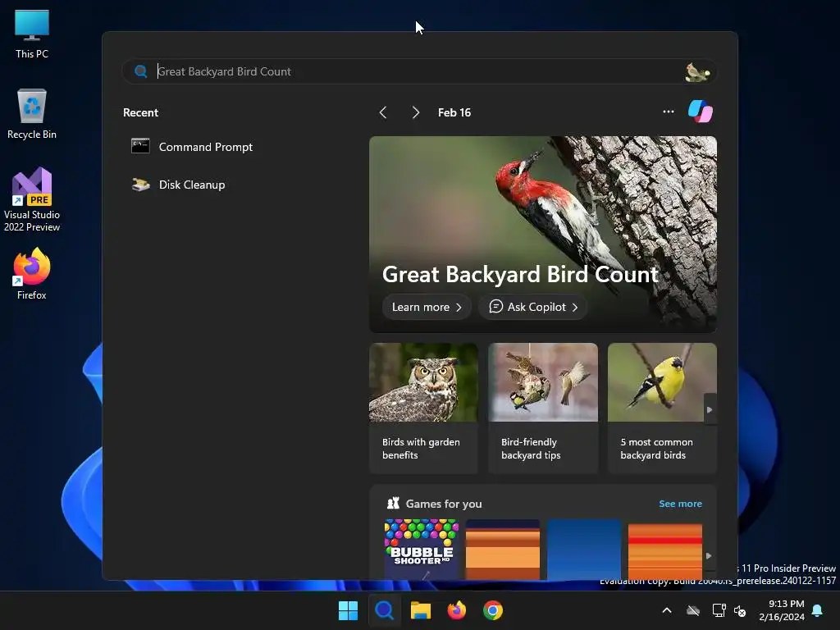
Task: Select the Firefox desktop shortcut
Action: tap(32, 274)
